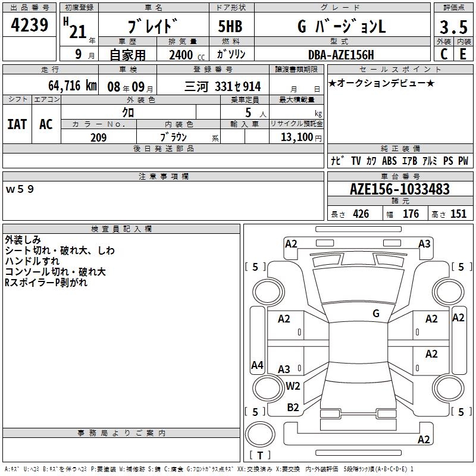
Task: Click the lot number 4239
Action: tap(29, 25)
